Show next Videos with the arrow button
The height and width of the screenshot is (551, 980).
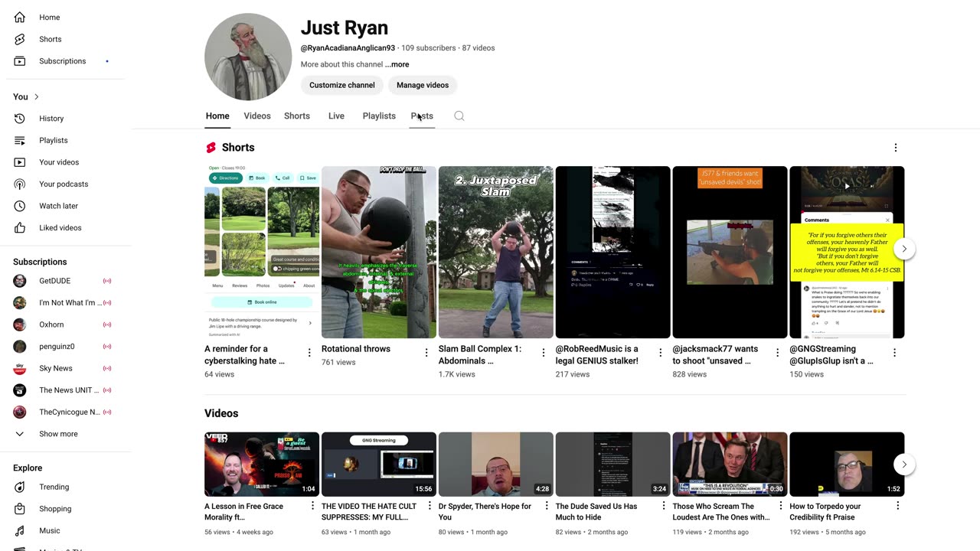904,465
